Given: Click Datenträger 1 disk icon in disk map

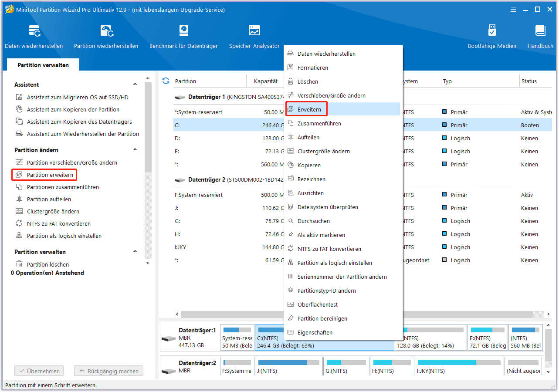Looking at the screenshot, I should [x=168, y=339].
